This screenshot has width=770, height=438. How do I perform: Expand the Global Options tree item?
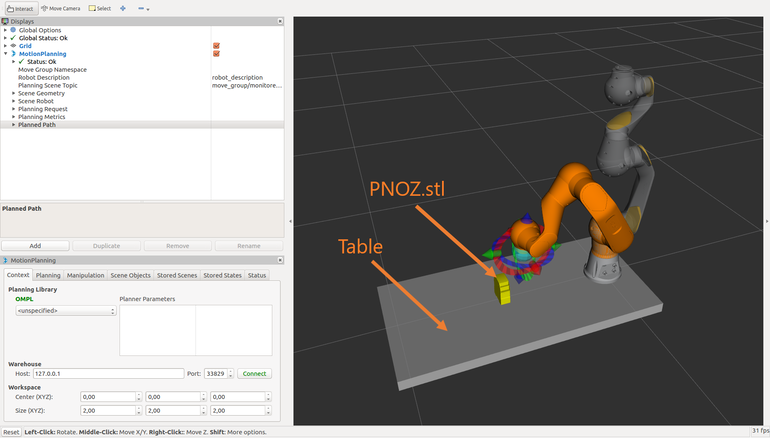click(x=5, y=30)
